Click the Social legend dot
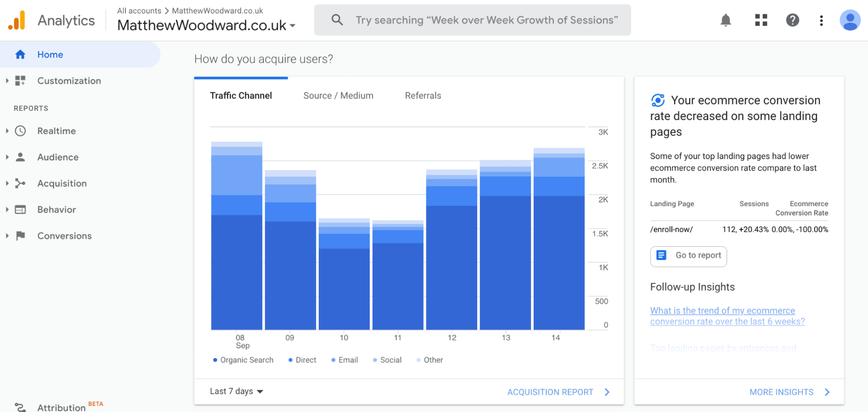Screen dimensions: 868x412 coord(375,360)
